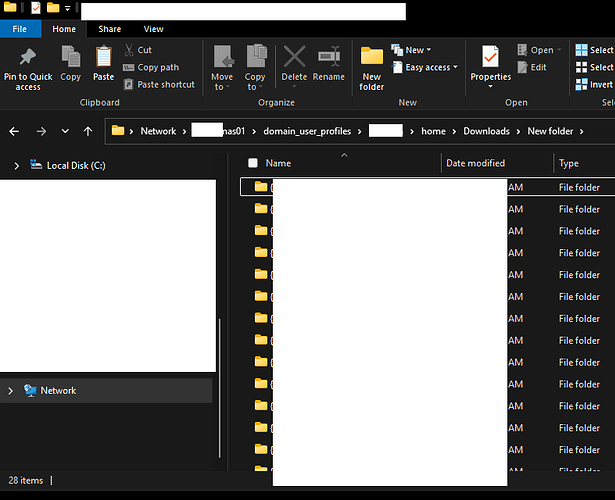This screenshot has width=615, height=500.
Task: Click the Rename icon in Organize
Action: [x=328, y=58]
